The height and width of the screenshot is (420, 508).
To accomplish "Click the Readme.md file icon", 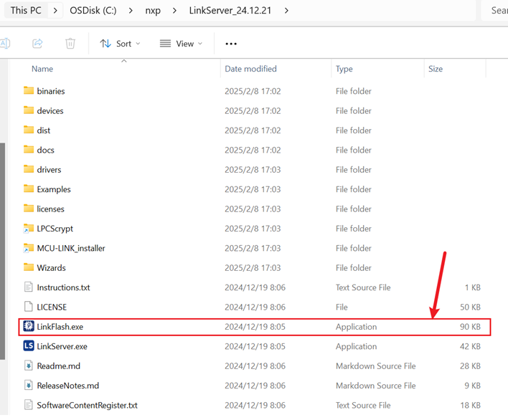I will pos(29,366).
